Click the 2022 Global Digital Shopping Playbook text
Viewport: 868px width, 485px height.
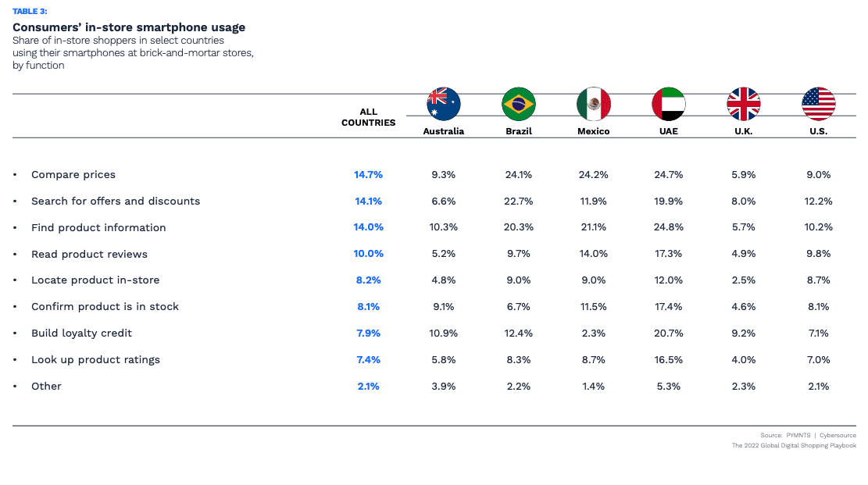coord(794,445)
